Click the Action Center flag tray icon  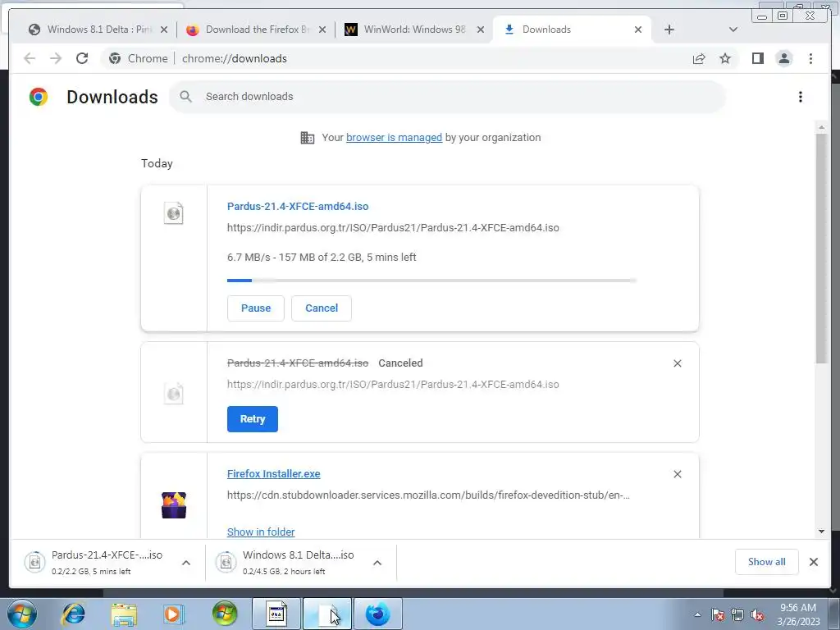pos(718,614)
